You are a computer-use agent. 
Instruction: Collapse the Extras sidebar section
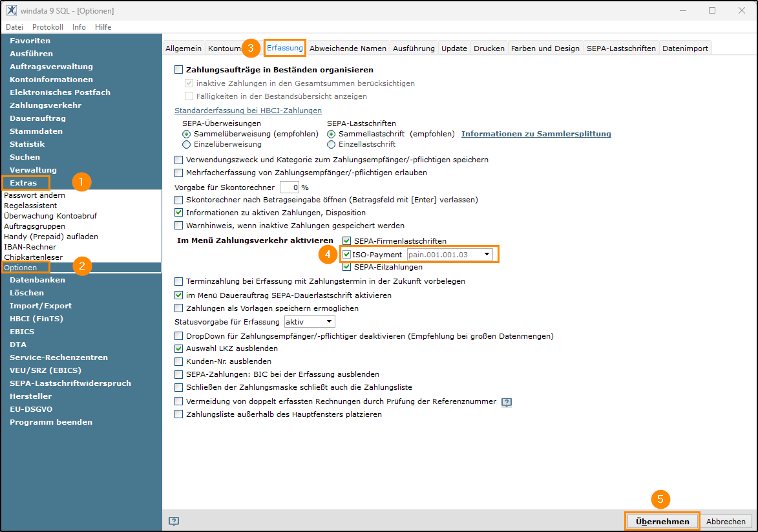(x=23, y=183)
